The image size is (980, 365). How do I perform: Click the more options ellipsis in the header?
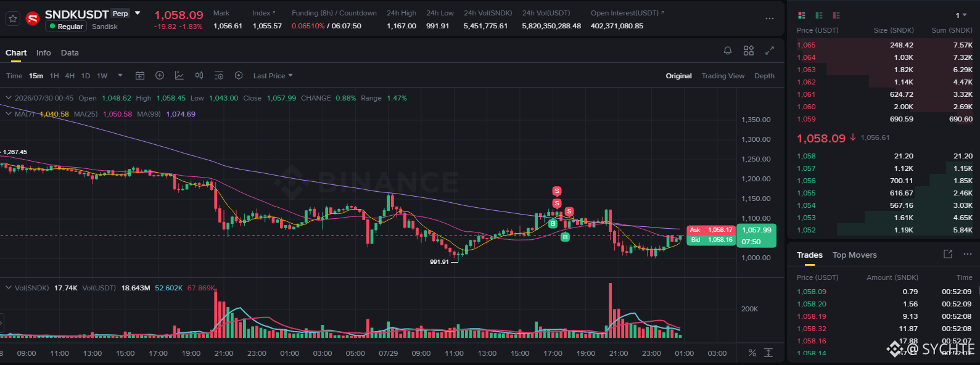point(770,18)
